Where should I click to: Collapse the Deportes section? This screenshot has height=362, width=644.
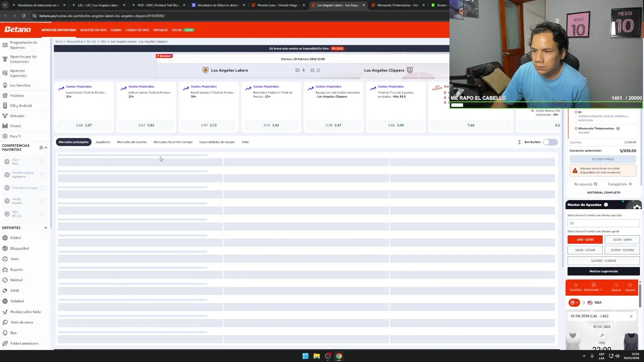(x=46, y=228)
